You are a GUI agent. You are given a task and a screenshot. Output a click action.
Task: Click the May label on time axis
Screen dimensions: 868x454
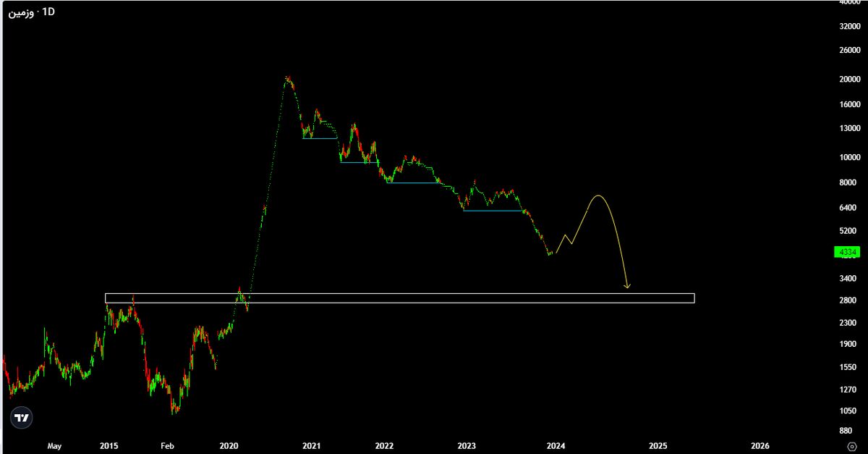click(x=54, y=446)
